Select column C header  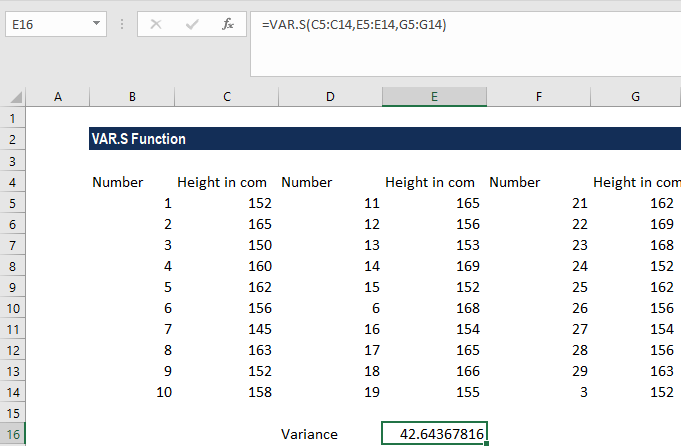point(227,96)
